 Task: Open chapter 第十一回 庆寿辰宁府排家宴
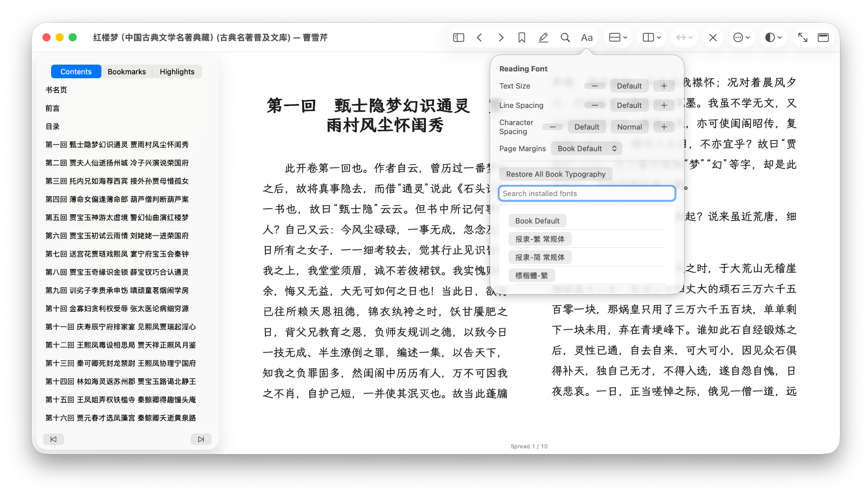tap(121, 327)
